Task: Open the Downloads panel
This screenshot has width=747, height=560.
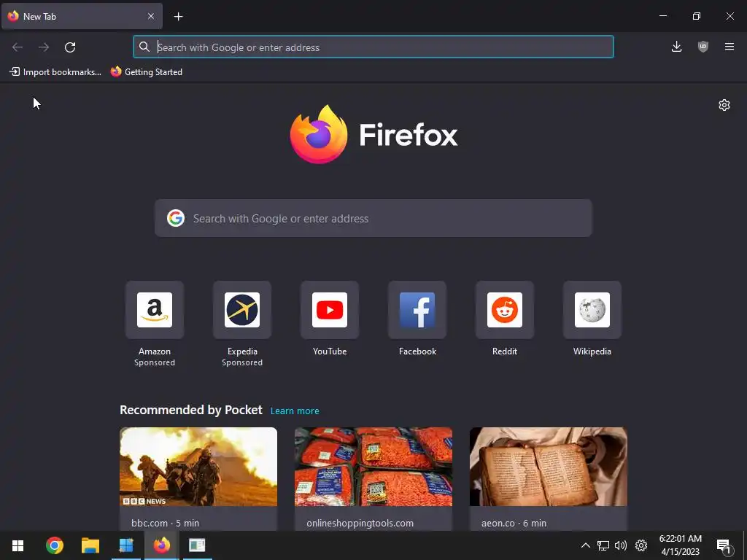Action: [x=676, y=47]
